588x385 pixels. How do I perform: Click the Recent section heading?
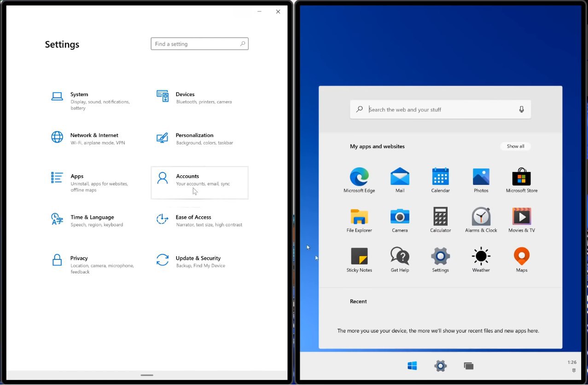(358, 301)
